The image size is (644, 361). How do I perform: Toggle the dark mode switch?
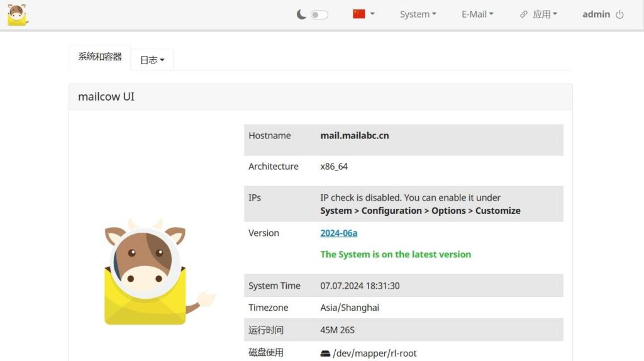319,15
